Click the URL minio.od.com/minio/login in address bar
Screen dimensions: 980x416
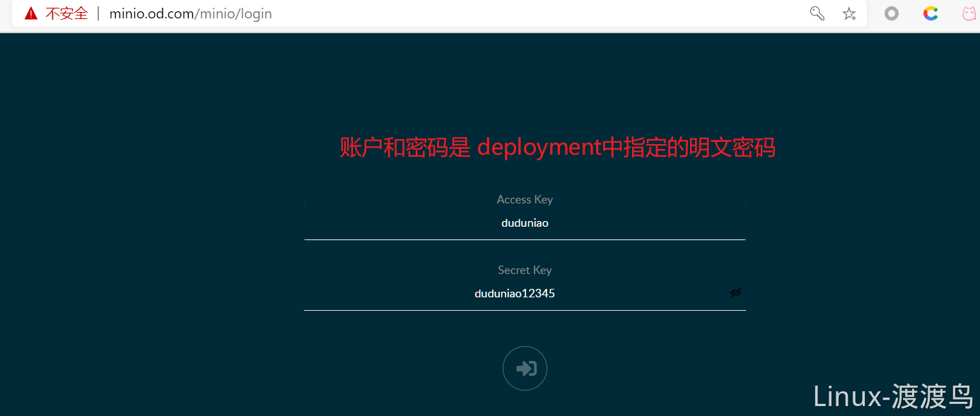click(x=190, y=13)
